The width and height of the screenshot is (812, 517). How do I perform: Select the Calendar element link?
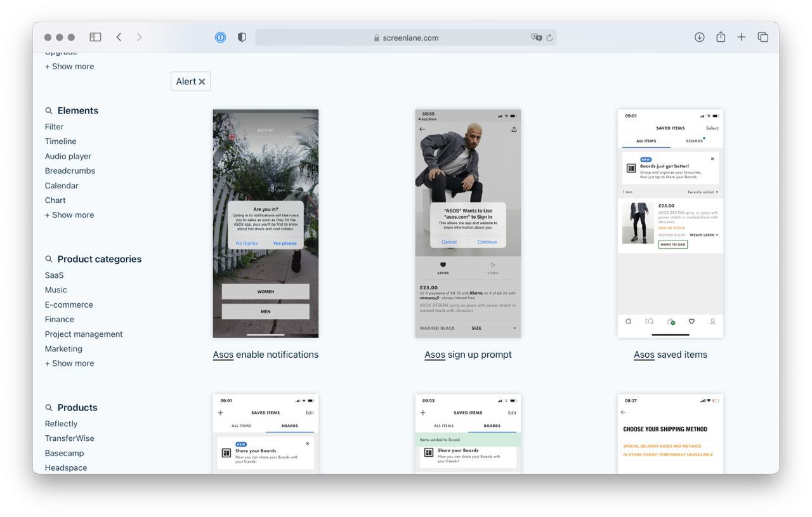(62, 186)
